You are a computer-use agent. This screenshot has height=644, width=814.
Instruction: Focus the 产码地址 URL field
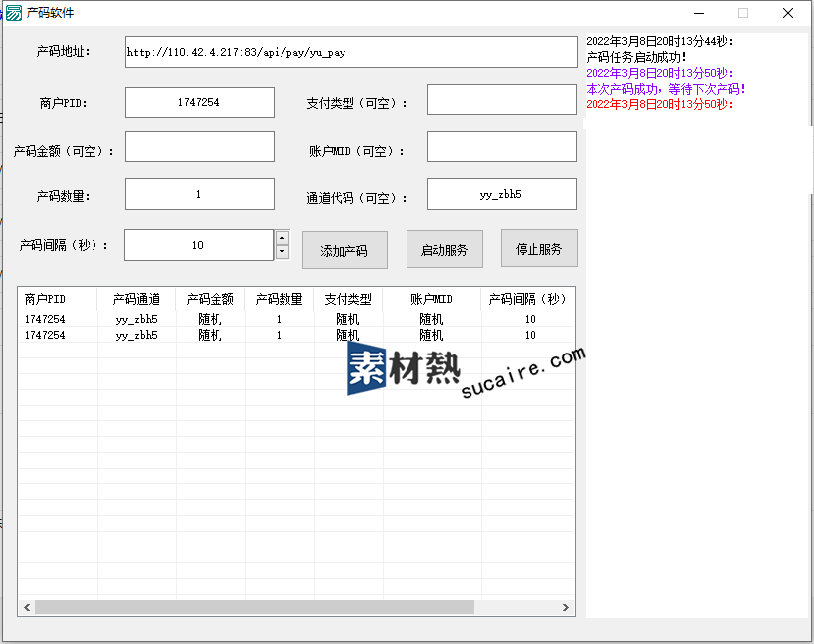(x=350, y=52)
